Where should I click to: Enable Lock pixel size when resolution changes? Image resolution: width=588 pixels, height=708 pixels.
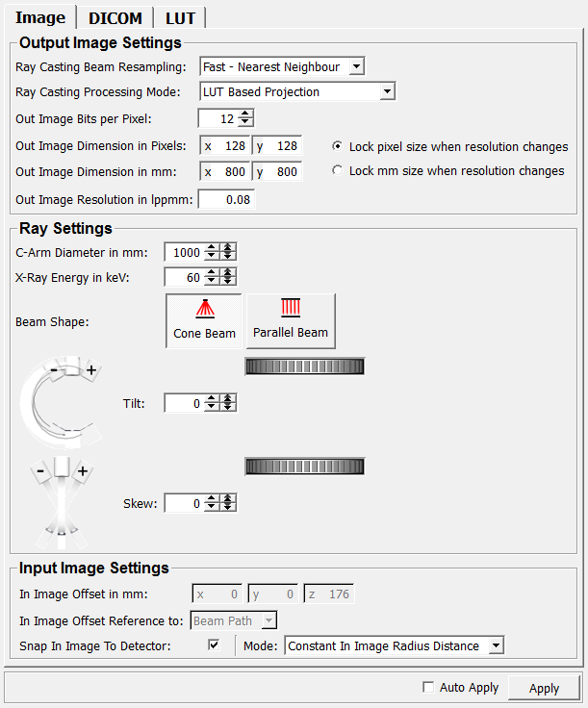[337, 147]
